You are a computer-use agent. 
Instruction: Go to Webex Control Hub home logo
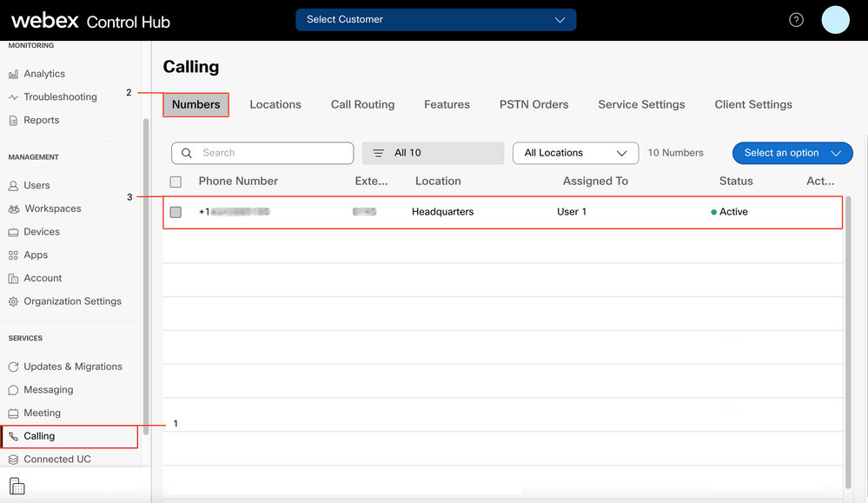point(90,21)
